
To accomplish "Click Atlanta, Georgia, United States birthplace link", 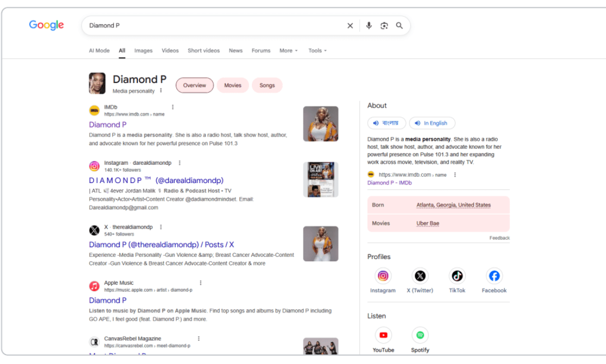I will point(453,205).
